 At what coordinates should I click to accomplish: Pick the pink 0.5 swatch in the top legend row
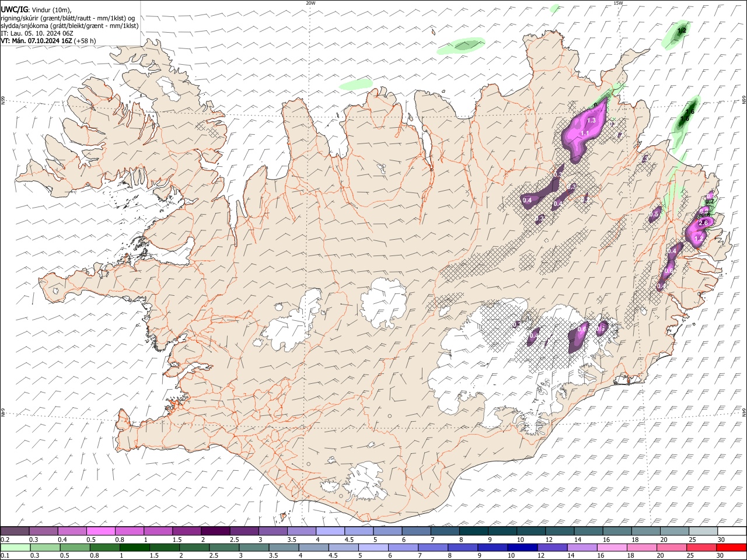coord(101,531)
